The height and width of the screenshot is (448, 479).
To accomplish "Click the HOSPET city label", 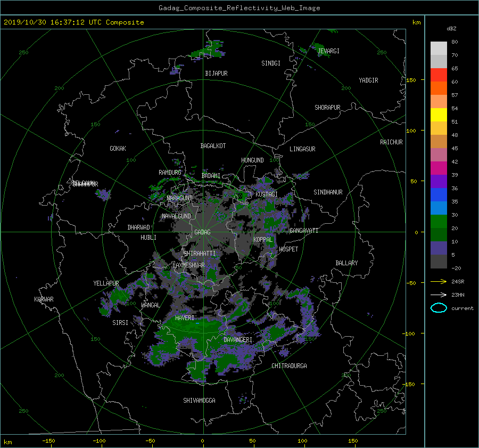I will [288, 249].
